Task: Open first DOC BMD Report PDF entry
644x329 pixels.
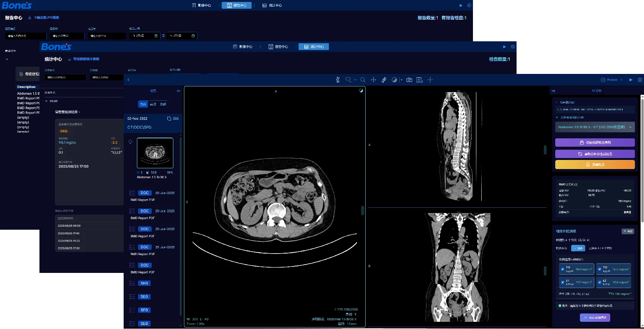Action: coord(152,196)
